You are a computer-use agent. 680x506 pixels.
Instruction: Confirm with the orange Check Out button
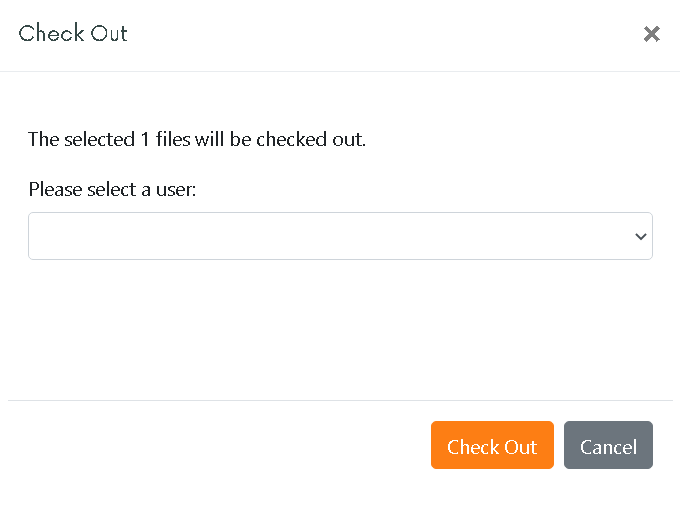[492, 445]
